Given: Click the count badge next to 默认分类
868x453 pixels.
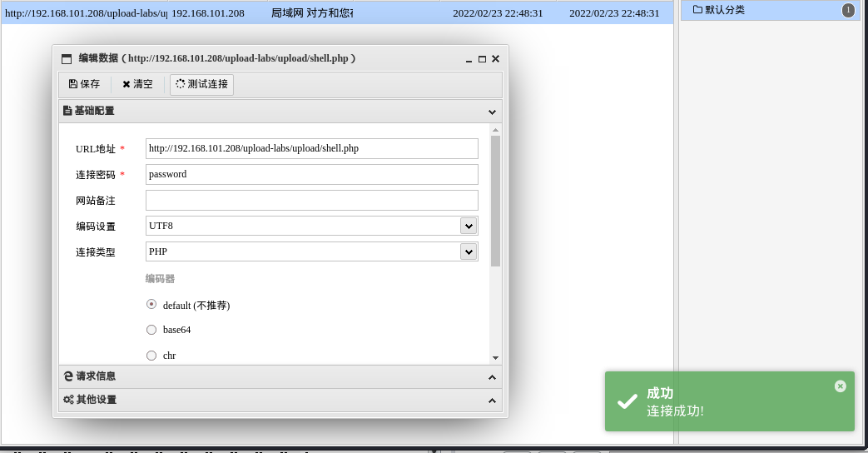Looking at the screenshot, I should pos(848,10).
